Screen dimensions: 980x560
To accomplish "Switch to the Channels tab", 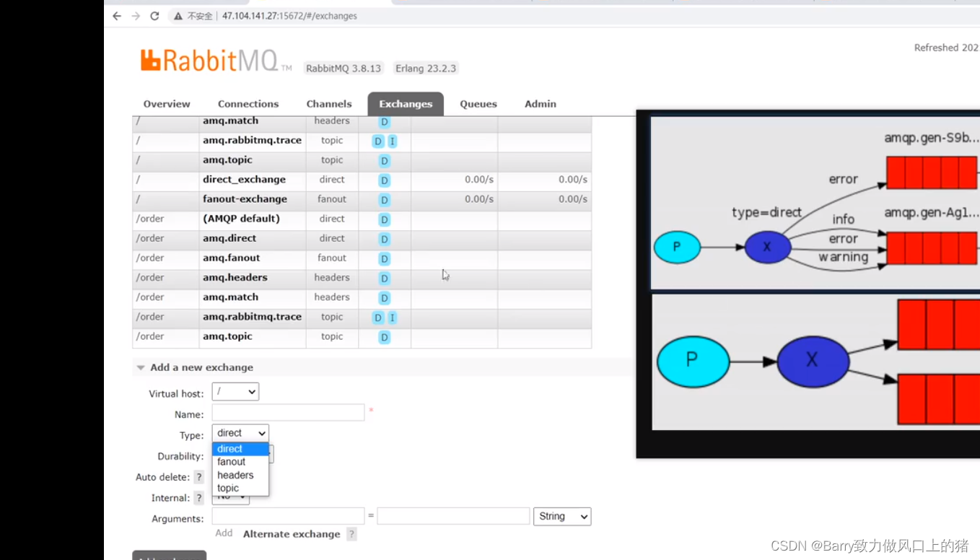I will (x=329, y=104).
